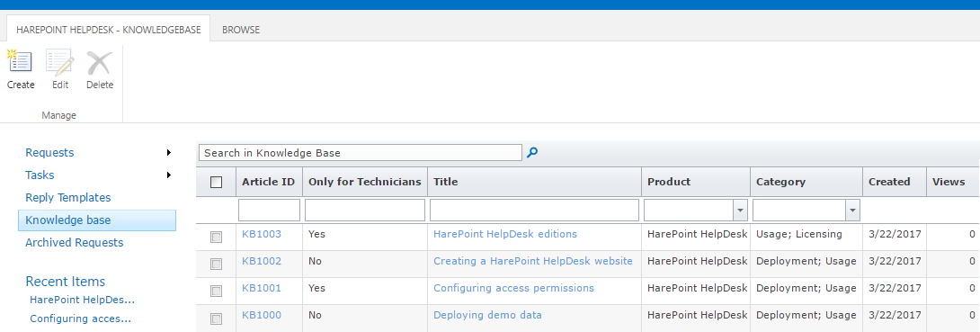Check the box for KB1003 row
The image size is (980, 332).
point(217,237)
